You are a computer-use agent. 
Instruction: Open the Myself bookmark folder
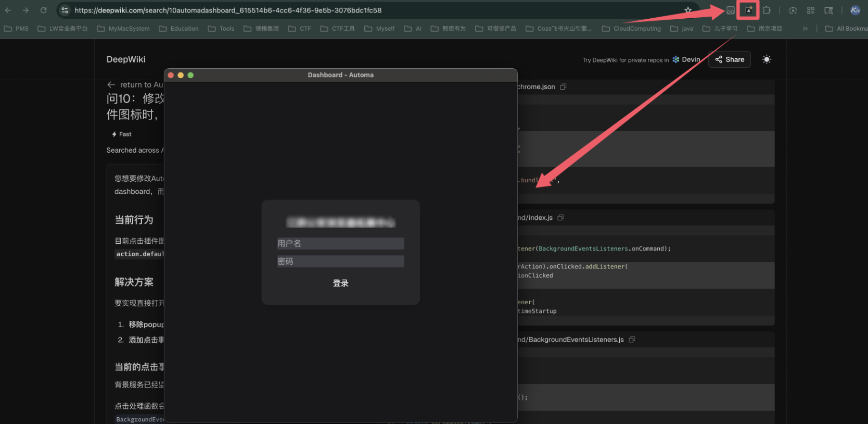pos(379,29)
